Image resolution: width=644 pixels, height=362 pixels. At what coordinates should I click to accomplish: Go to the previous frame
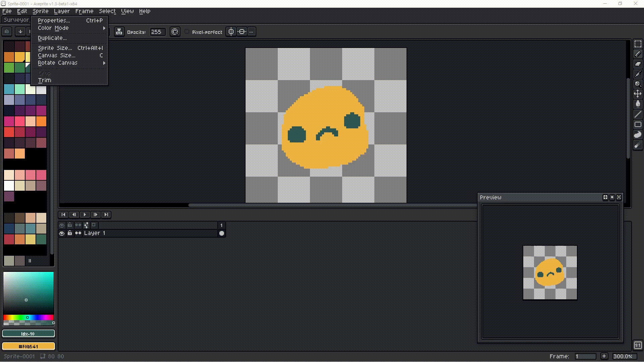pyautogui.click(x=74, y=215)
